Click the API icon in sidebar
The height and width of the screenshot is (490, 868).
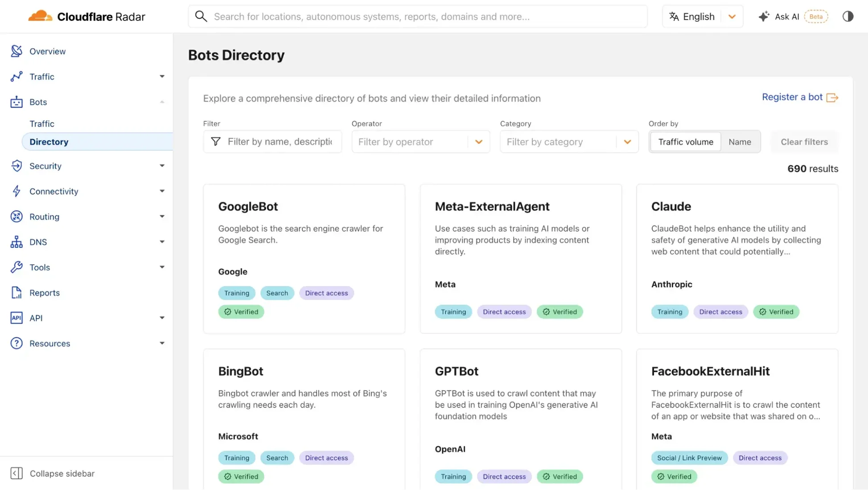16,318
